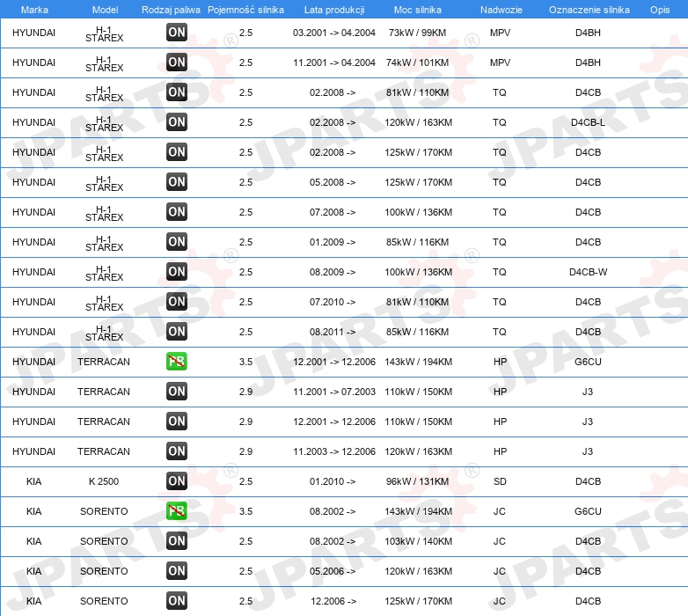
Task: Click the 07.2010 -> production date cell
Action: click(333, 302)
